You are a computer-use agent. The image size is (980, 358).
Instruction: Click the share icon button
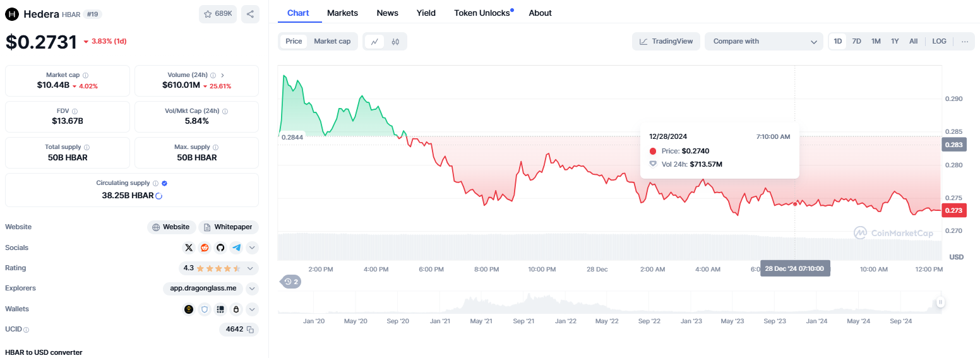pos(250,14)
